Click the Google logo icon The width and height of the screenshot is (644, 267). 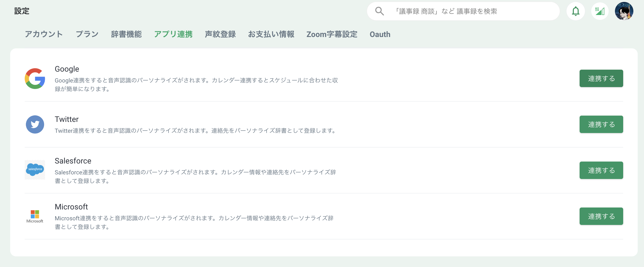coord(35,78)
